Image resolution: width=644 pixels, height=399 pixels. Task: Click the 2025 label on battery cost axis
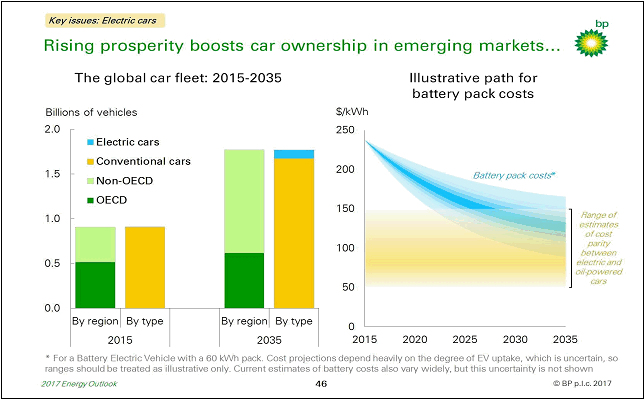point(465,339)
